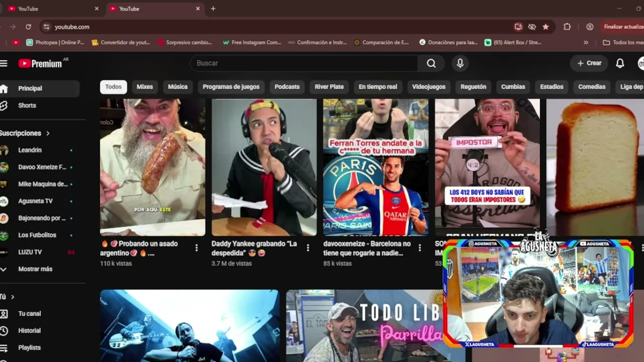
Task: Open the PSG 'Ferran Torres' video thumbnail
Action: click(x=376, y=167)
